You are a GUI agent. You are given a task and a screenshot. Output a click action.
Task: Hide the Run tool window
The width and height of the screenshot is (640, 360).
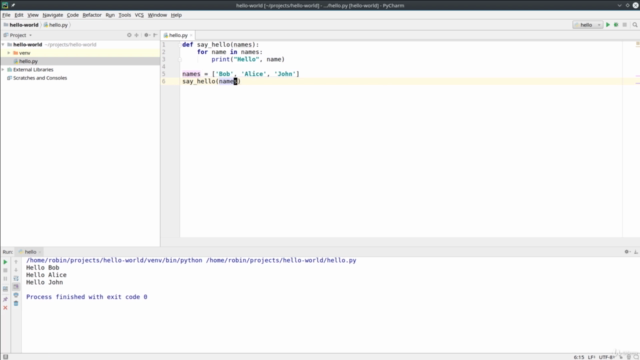coord(636,252)
